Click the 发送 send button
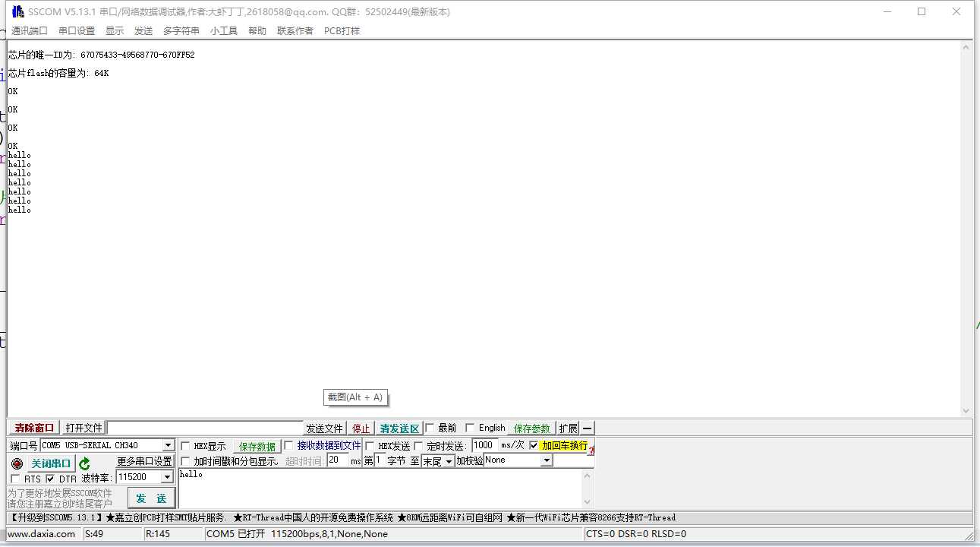The height and width of the screenshot is (547, 980). (x=151, y=498)
